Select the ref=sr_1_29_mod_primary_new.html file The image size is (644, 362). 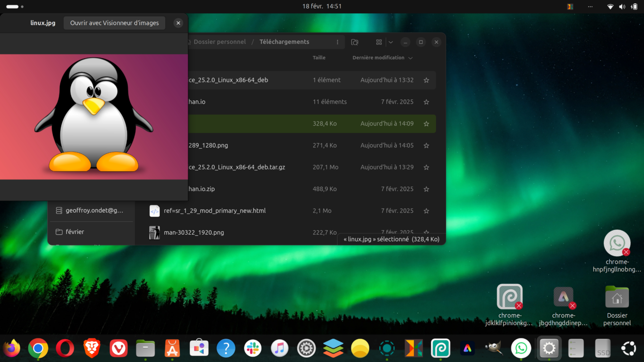215,211
